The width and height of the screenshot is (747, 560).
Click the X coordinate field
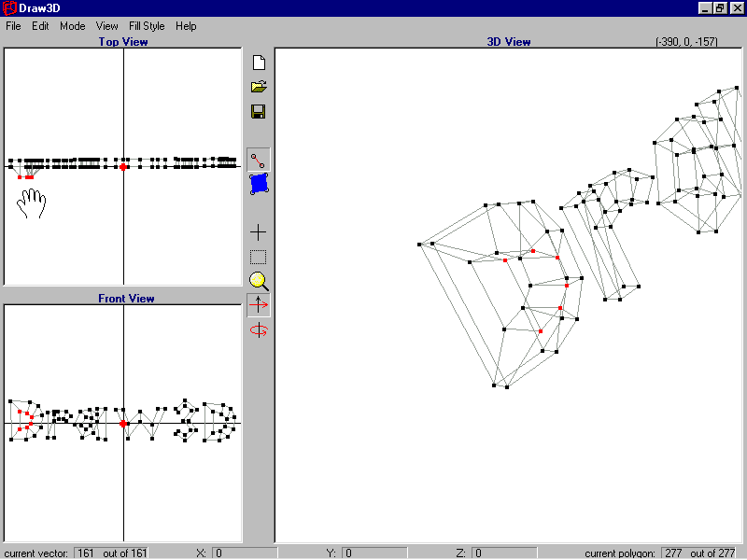[x=245, y=553]
